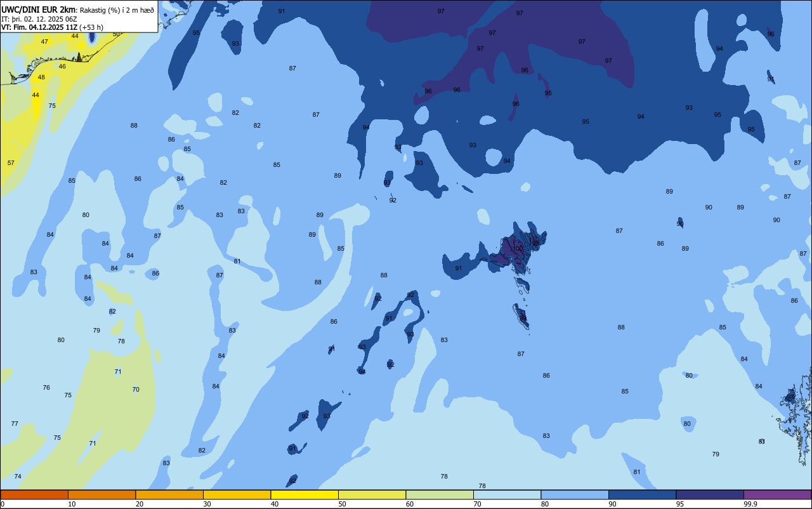Click the 'VT: Fim. 04.12.2025 11Z (+53 h)' line
This screenshot has width=812, height=509.
coord(52,27)
